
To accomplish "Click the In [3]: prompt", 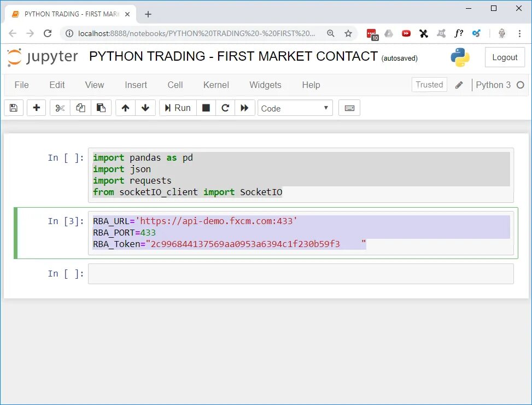I will 66,221.
